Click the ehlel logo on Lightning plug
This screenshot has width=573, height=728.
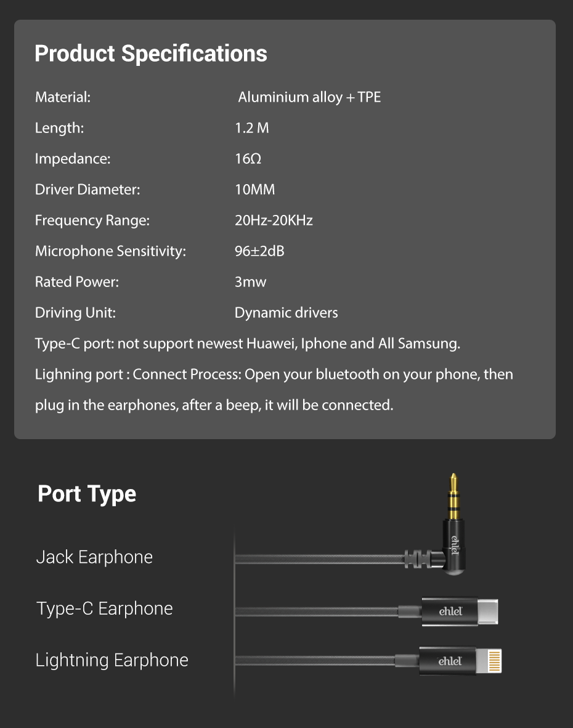(449, 661)
